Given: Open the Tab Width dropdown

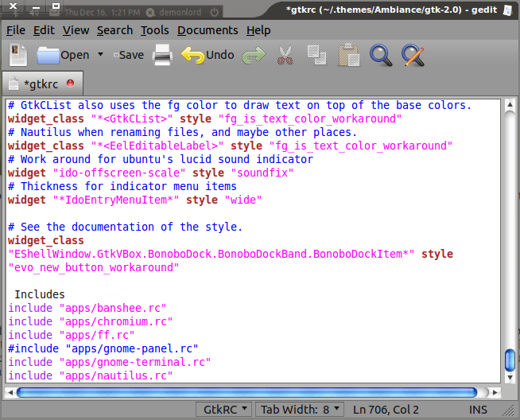Looking at the screenshot, I should pos(301,410).
